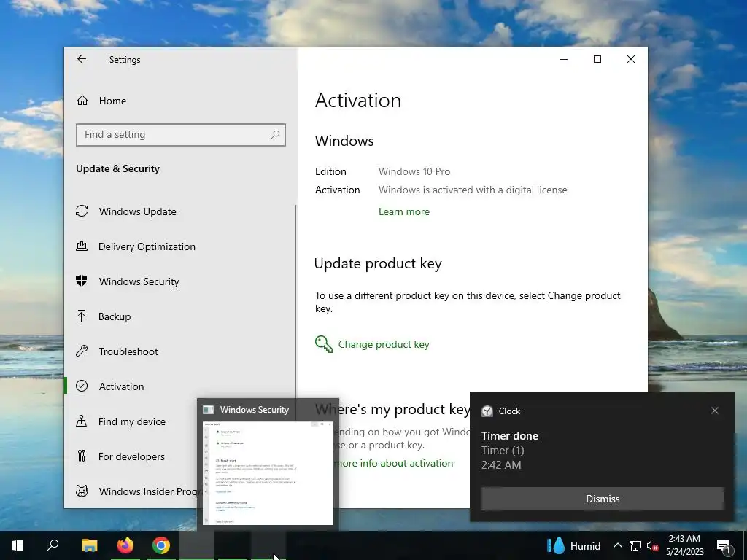
Task: Go back with the Settings back arrow
Action: pyautogui.click(x=82, y=59)
